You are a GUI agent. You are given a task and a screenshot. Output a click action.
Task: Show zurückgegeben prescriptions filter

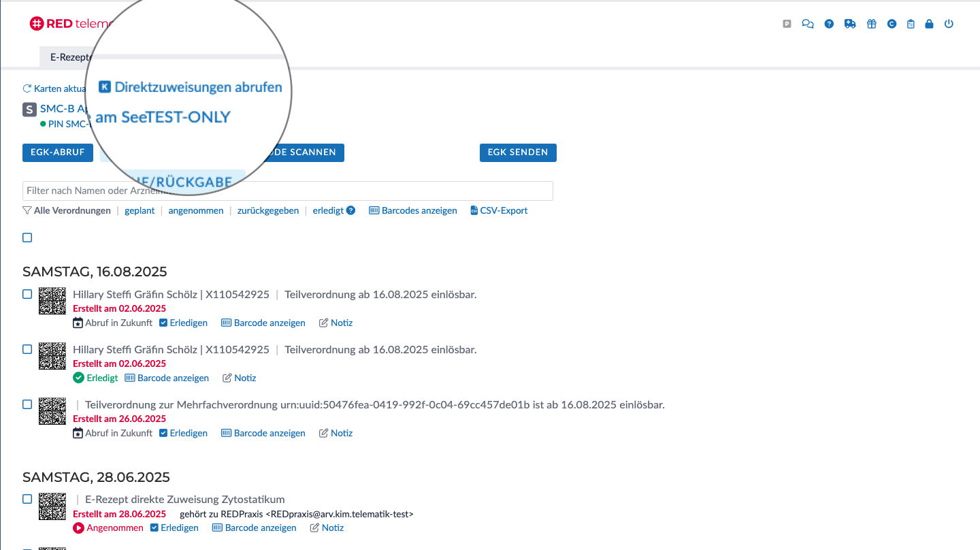coord(268,210)
